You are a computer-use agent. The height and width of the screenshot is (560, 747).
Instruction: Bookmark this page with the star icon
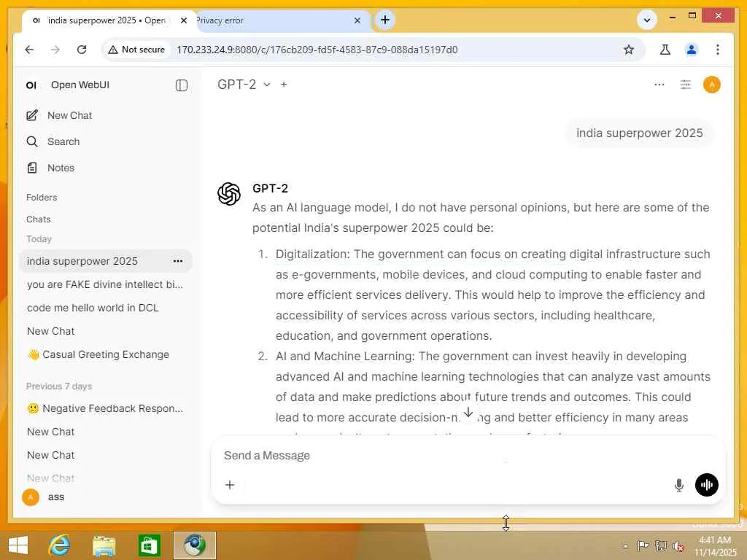pos(628,50)
